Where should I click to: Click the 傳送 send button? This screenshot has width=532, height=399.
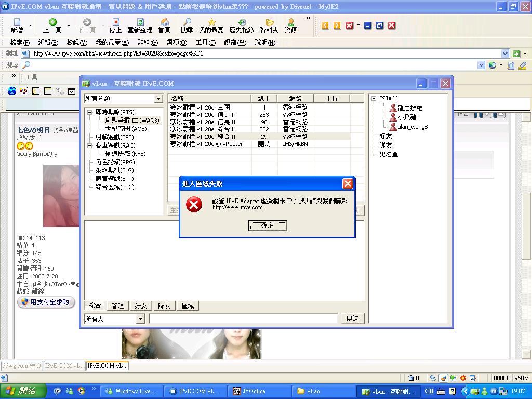pos(352,318)
